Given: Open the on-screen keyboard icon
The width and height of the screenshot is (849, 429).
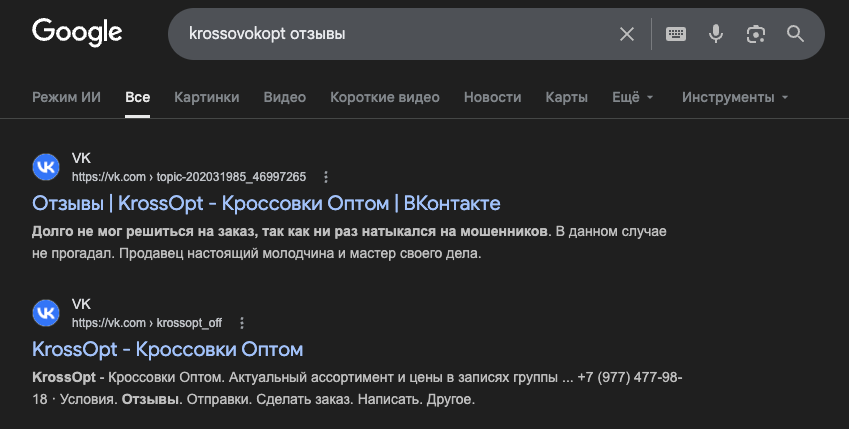Looking at the screenshot, I should tap(676, 34).
